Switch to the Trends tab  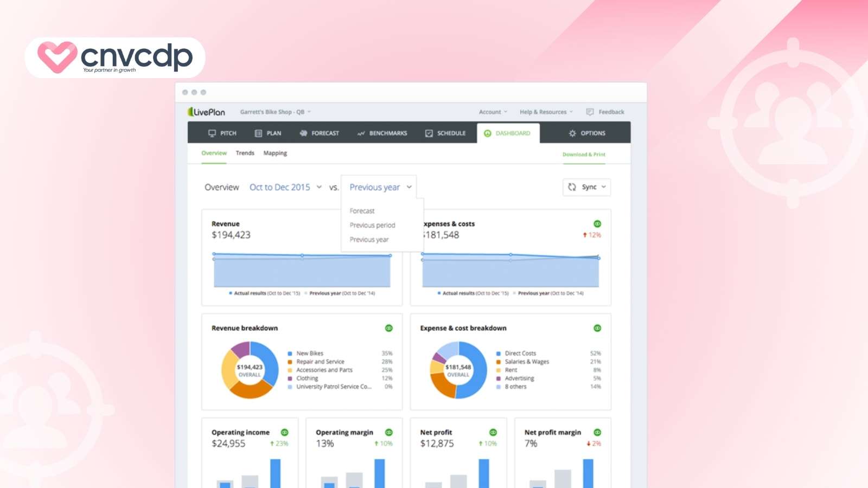(x=245, y=153)
